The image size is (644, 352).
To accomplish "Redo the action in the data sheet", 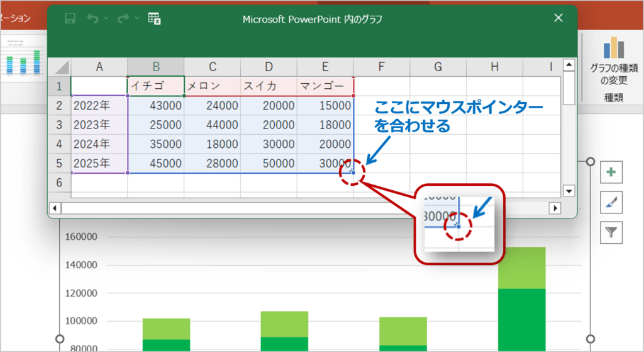I will tap(123, 18).
